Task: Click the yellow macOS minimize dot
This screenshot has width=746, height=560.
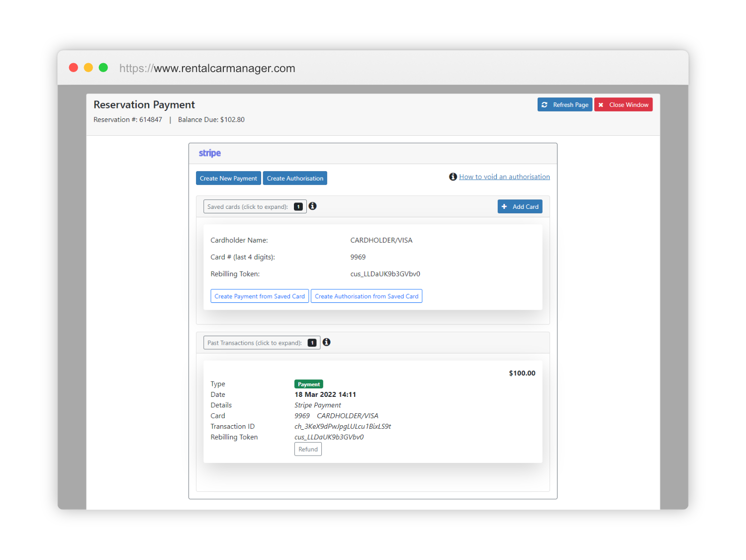Action: click(89, 68)
